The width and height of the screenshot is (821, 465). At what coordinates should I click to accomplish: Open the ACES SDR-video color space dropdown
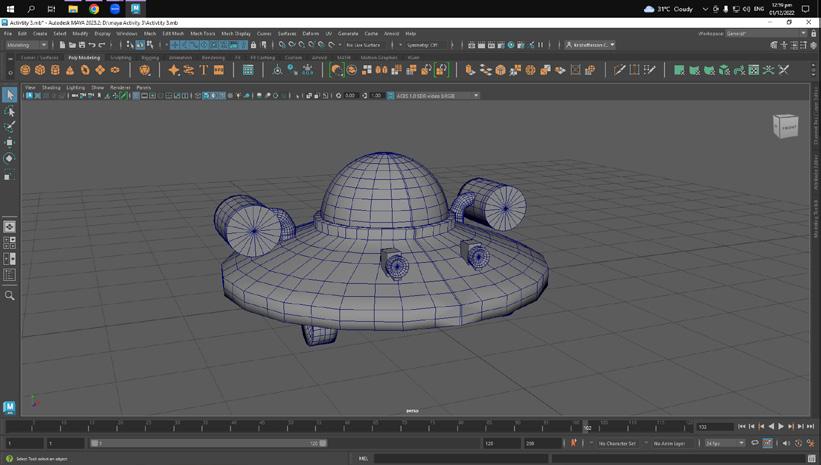[x=437, y=96]
